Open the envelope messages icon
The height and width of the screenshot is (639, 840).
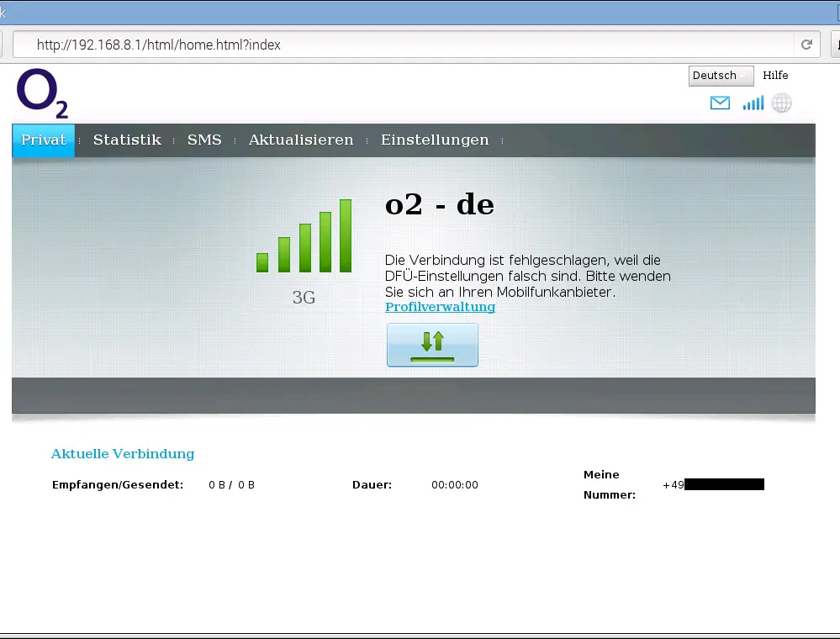[x=720, y=103]
